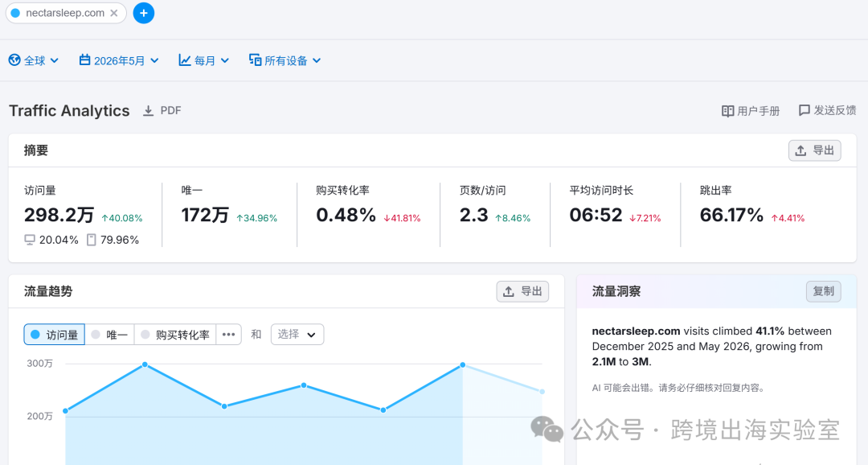Click the lowest data point near 200万

(383, 410)
